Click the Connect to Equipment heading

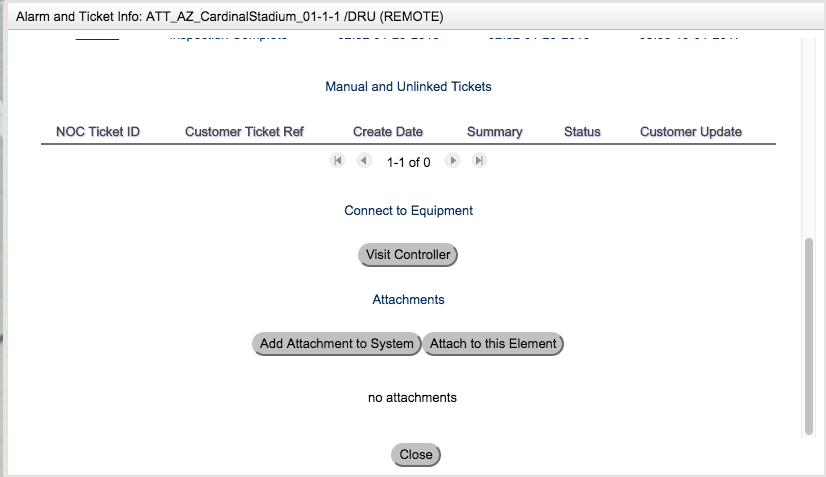[x=408, y=211]
